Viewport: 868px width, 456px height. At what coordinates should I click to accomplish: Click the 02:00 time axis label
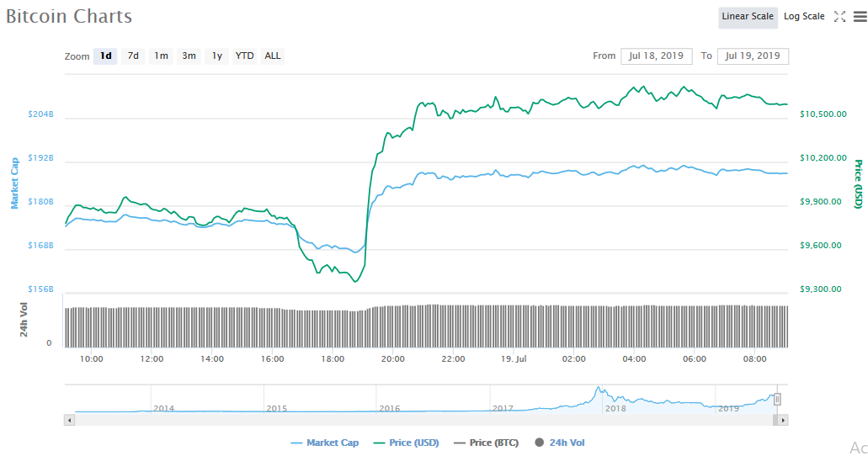click(573, 358)
